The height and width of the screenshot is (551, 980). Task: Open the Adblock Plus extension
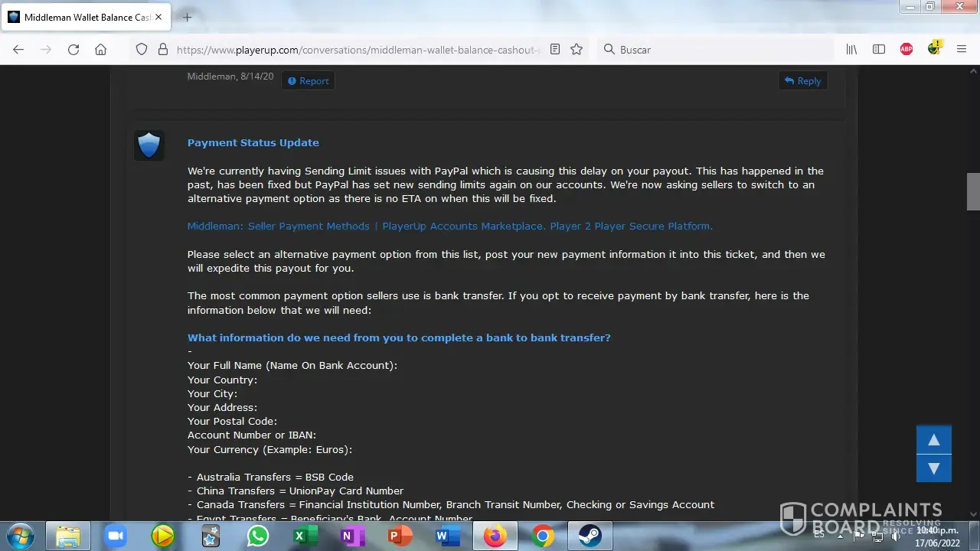click(906, 50)
